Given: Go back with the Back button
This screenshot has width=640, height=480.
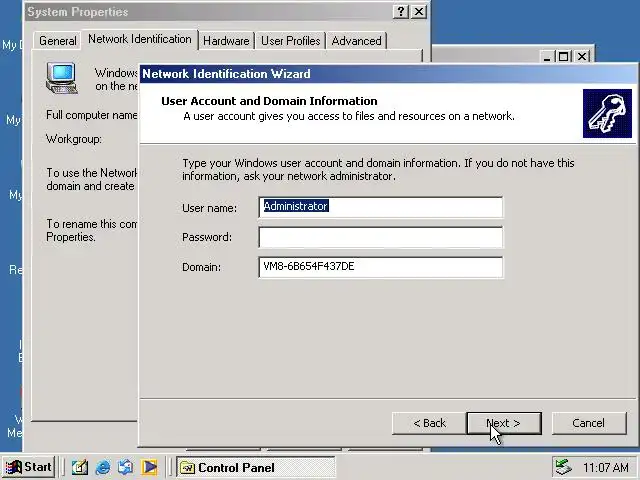Looking at the screenshot, I should pyautogui.click(x=429, y=423).
